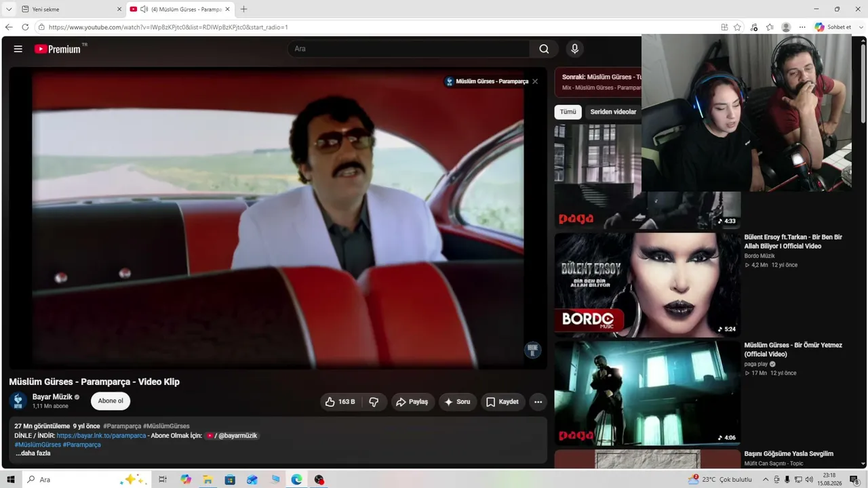Open more actions for the video
The image size is (868, 488).
tap(538, 402)
